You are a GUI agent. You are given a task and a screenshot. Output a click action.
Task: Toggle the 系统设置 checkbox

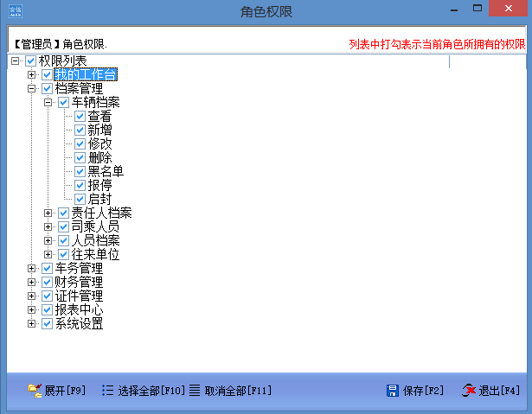point(48,323)
